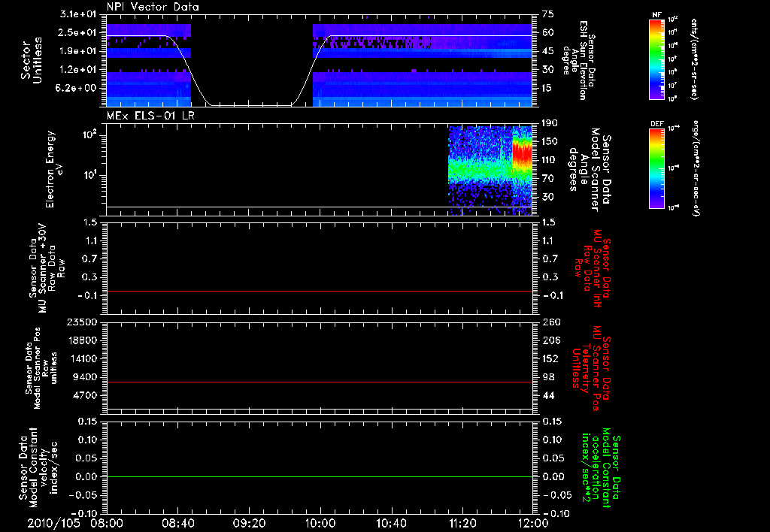Viewport: 770px width, 532px height.
Task: Select the red 'MU Scanner Inh Raw Data' label
Action: (x=592, y=268)
